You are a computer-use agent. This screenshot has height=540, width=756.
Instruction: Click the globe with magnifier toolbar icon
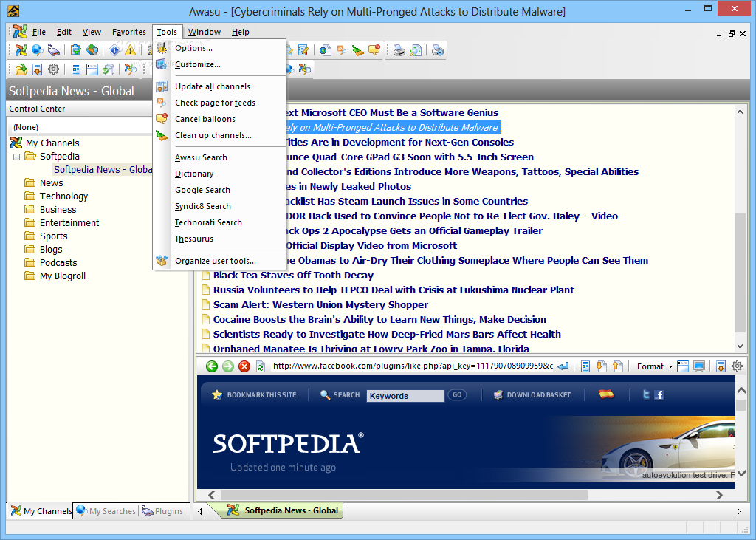37,49
